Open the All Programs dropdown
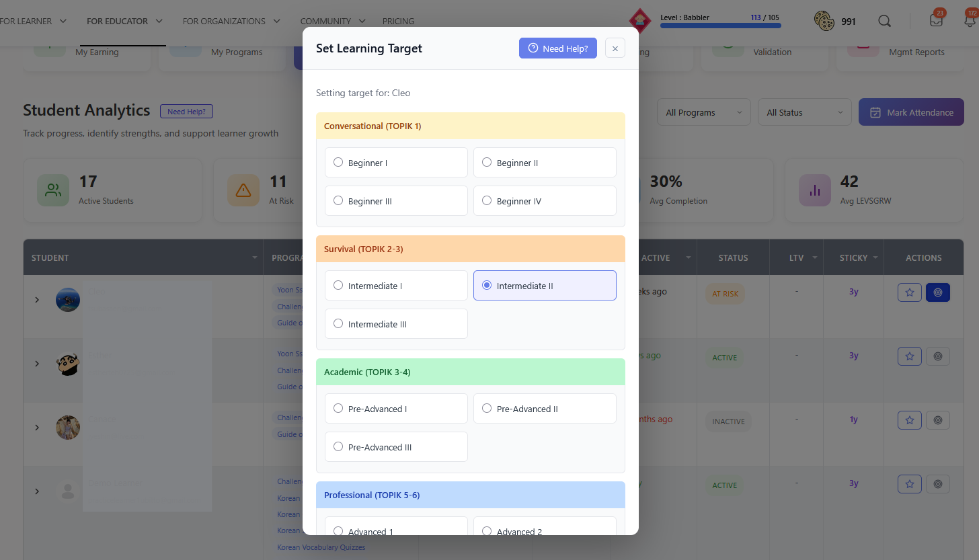 pos(703,112)
